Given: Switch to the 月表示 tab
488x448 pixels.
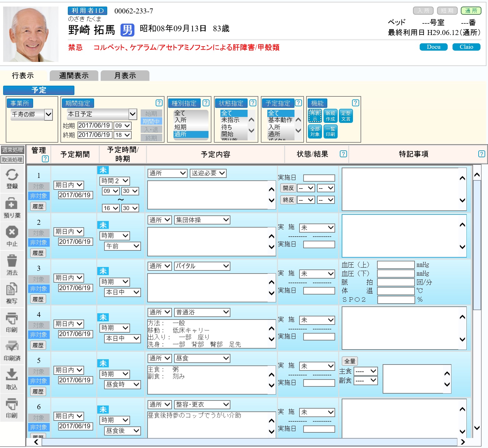Looking at the screenshot, I should point(125,76).
